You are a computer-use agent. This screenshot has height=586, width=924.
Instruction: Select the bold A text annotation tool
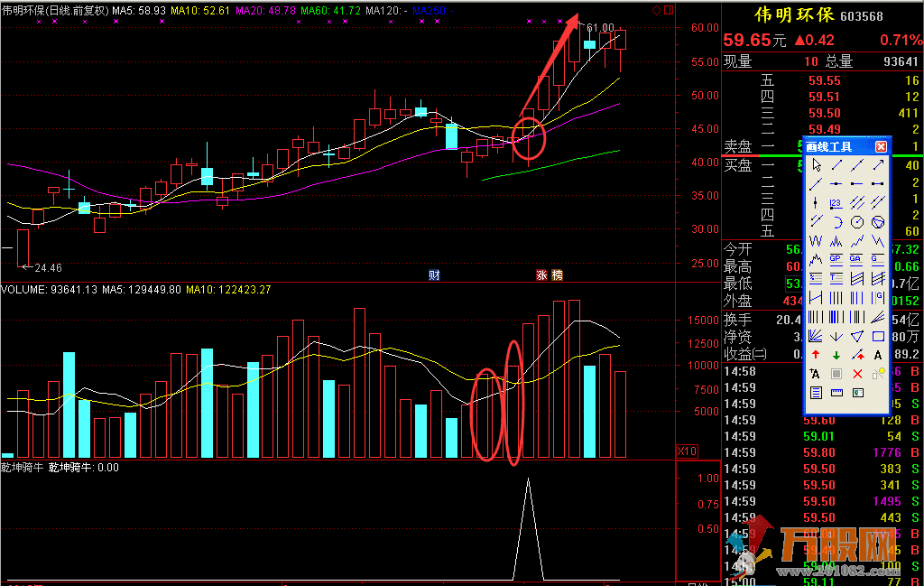pyautogui.click(x=878, y=355)
